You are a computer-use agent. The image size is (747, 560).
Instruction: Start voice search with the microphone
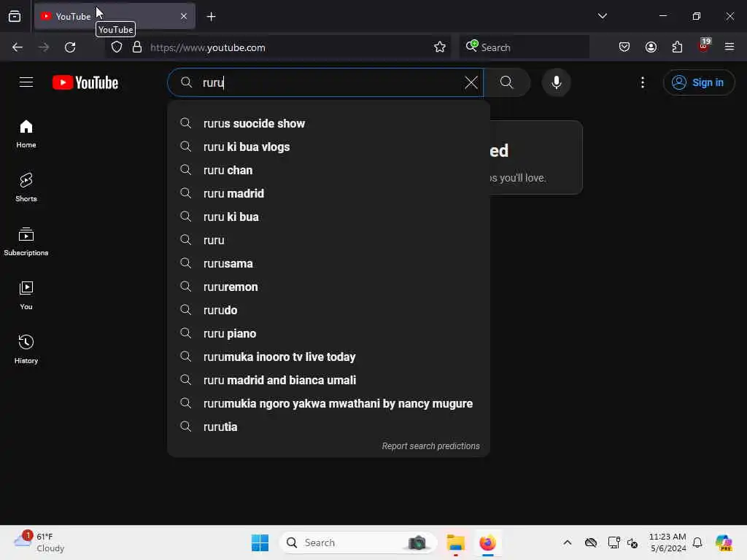coord(556,82)
